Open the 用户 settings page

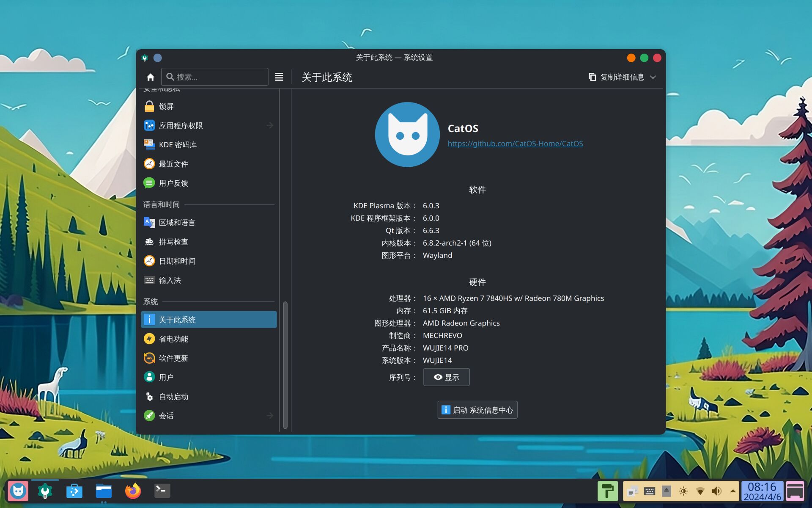tap(208, 377)
